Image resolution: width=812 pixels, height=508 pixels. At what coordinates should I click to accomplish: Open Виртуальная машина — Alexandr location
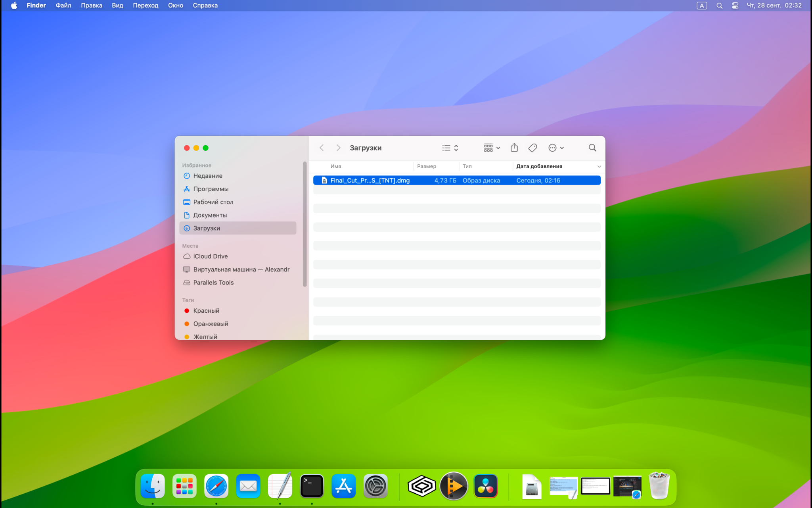tap(238, 269)
